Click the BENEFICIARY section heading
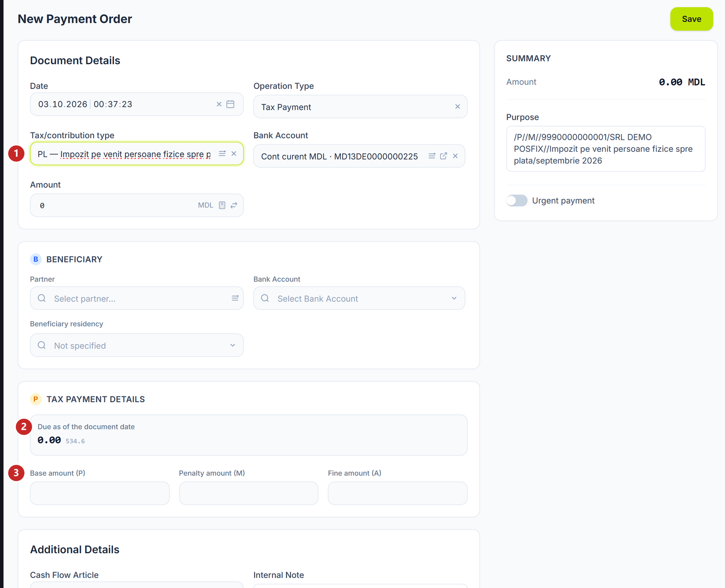This screenshot has height=588, width=725. click(74, 259)
